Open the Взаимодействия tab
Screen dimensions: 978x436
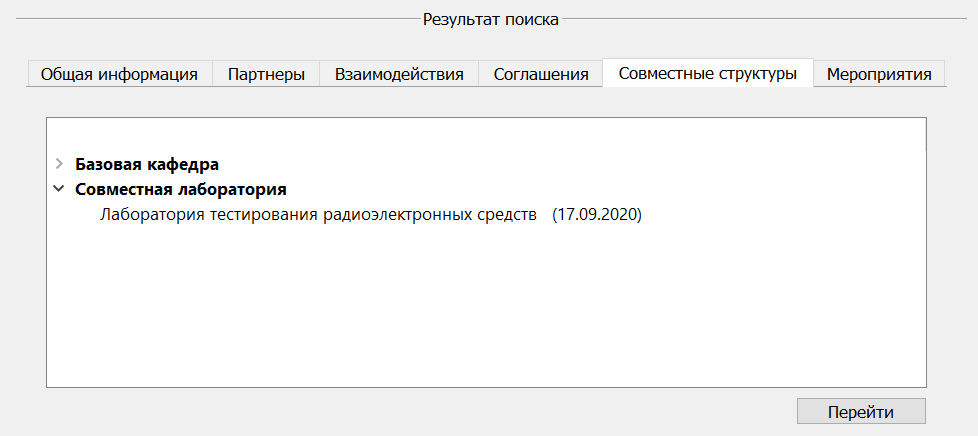click(x=399, y=74)
